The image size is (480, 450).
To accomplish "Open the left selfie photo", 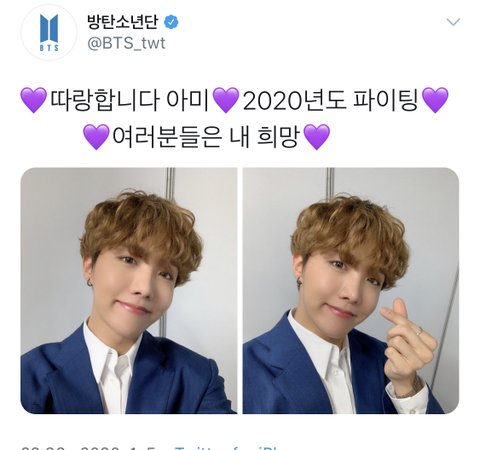I will pyautogui.click(x=129, y=291).
